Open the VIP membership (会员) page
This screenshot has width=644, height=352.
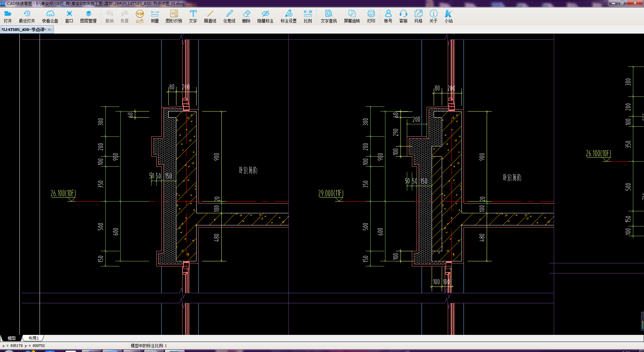140,16
